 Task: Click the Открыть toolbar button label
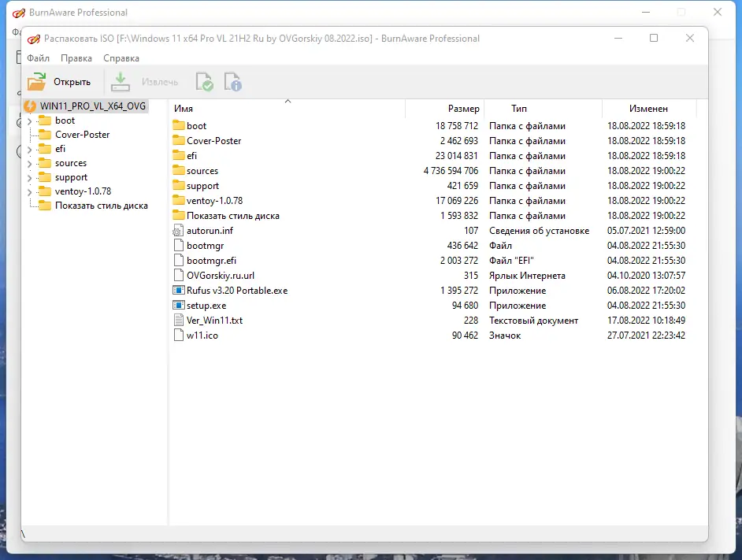coord(72,82)
